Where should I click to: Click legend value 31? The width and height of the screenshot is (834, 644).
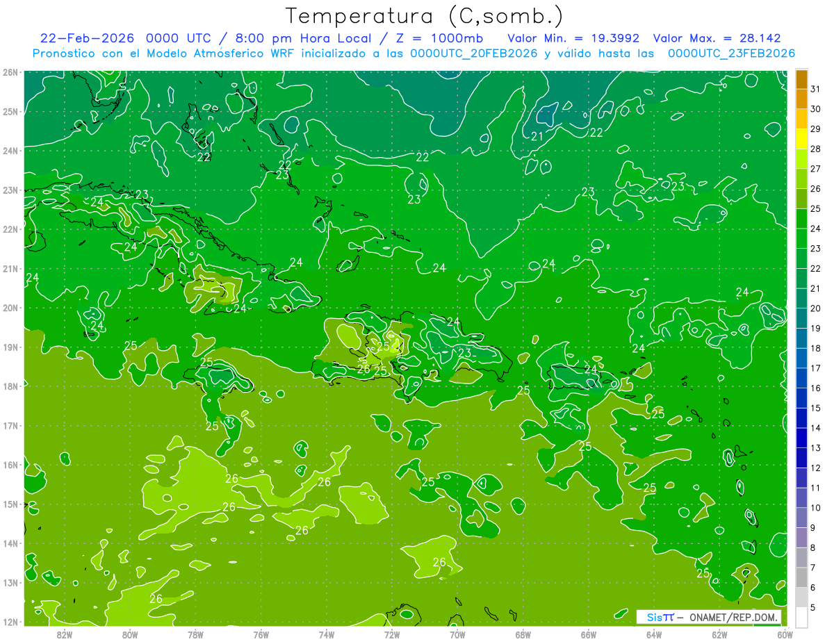pos(816,89)
